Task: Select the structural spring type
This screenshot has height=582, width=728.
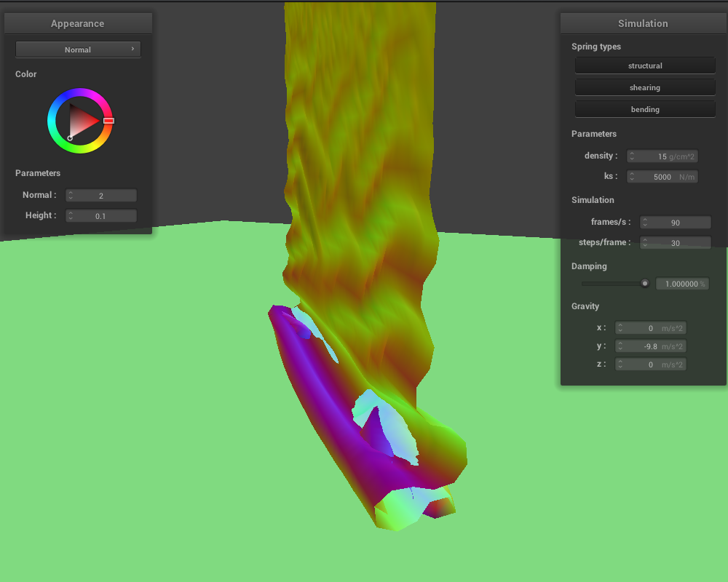Action: [x=645, y=65]
